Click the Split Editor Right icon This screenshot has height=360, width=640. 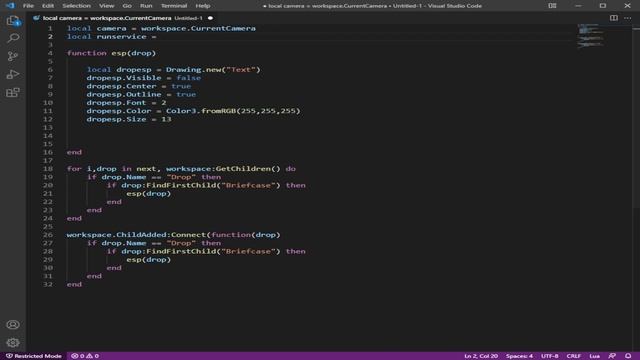tap(613, 18)
